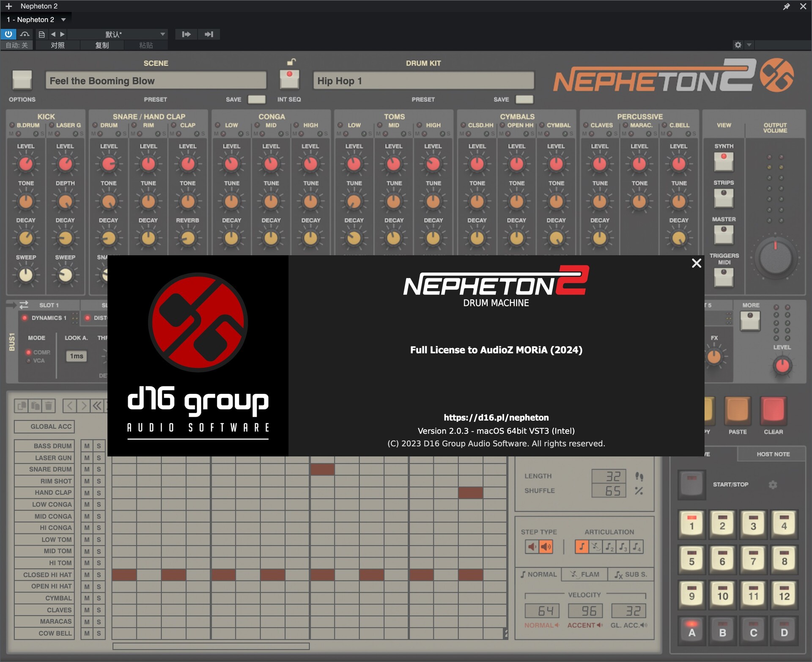Viewport: 812px width, 662px height.
Task: Click the sidechain arrow-from-bar icon
Action: tap(186, 34)
